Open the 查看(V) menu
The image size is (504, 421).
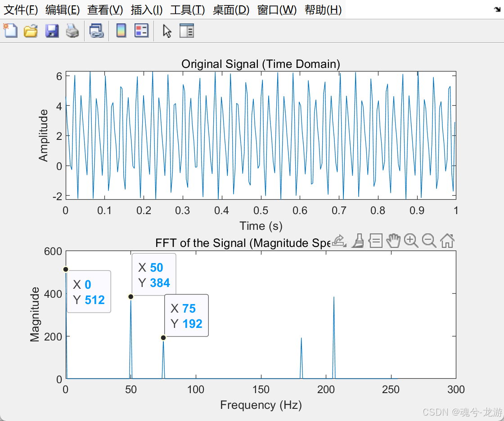point(105,10)
